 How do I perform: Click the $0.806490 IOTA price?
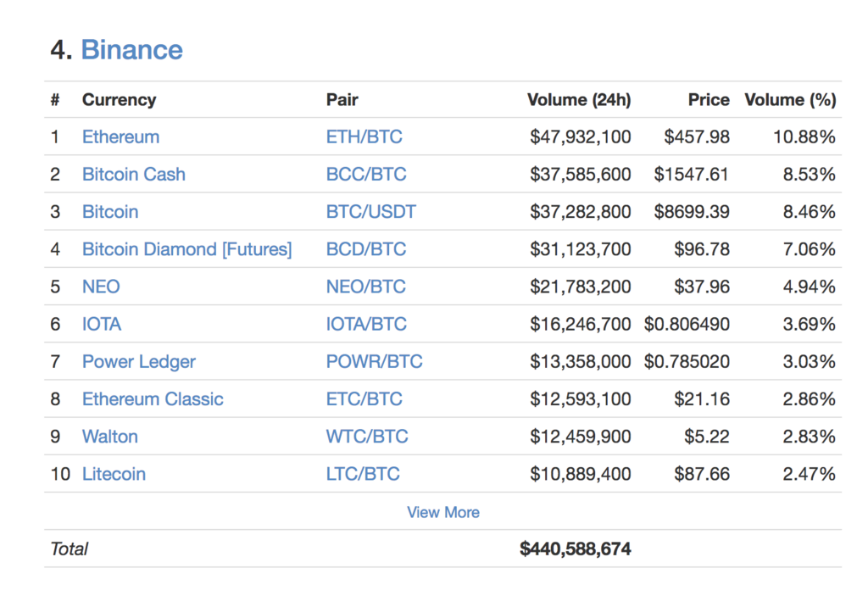pos(687,324)
